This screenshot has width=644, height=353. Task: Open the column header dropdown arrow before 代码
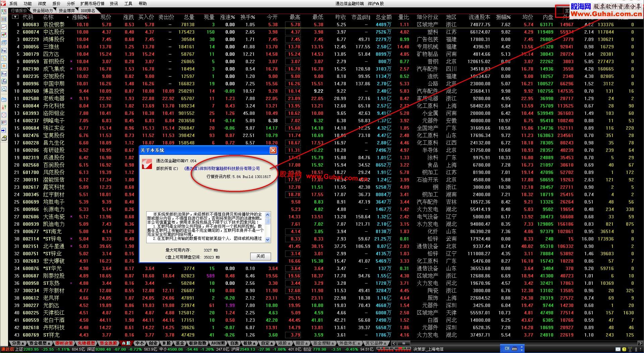tap(15, 17)
